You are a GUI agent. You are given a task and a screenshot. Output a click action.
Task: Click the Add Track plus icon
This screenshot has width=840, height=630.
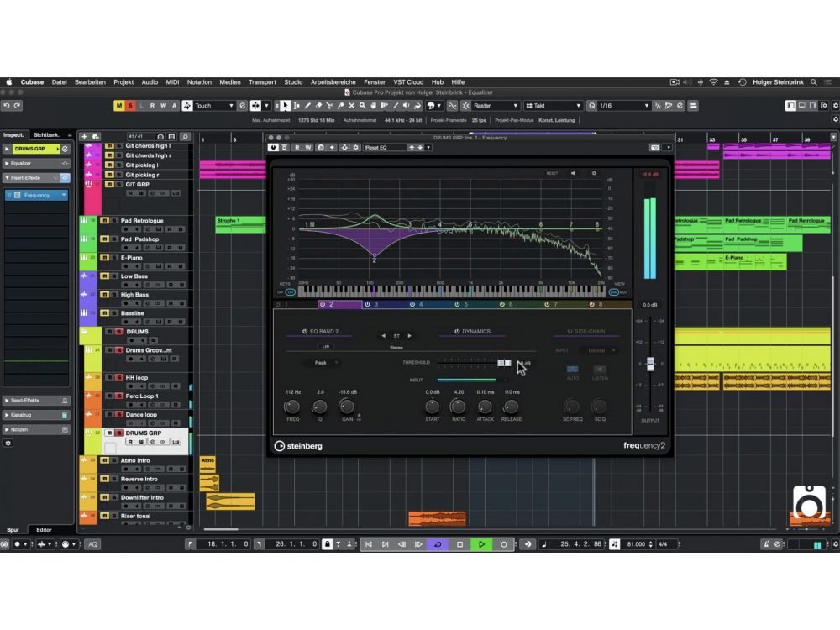click(84, 137)
